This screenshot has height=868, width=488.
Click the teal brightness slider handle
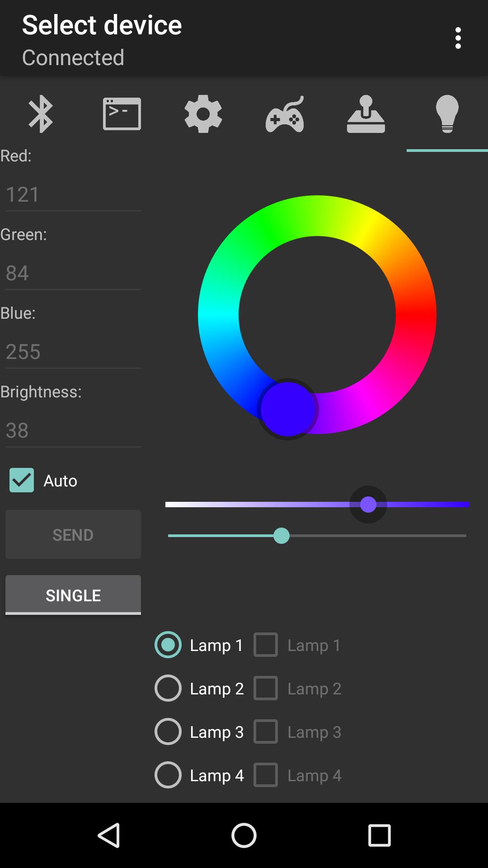point(282,536)
